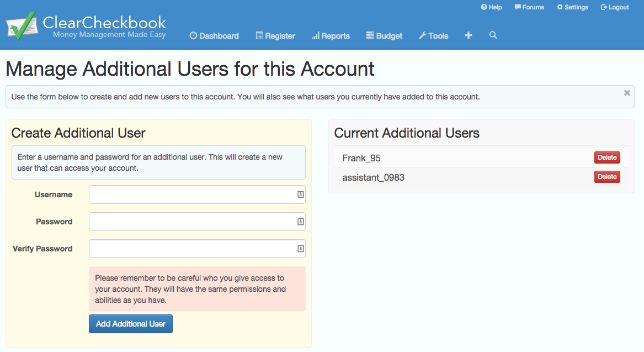Visit the Forums link
This screenshot has width=644, height=352.
[x=529, y=7]
